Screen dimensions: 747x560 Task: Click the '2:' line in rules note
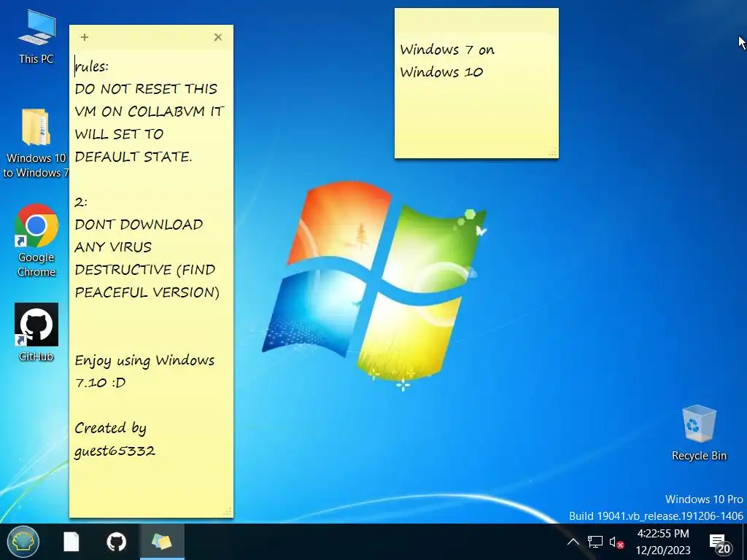pyautogui.click(x=80, y=202)
